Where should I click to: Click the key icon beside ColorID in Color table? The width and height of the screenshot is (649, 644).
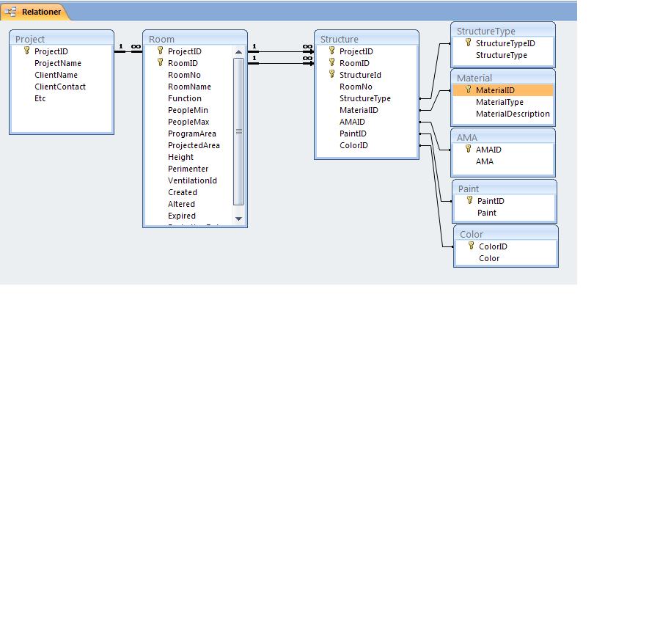[x=471, y=246]
